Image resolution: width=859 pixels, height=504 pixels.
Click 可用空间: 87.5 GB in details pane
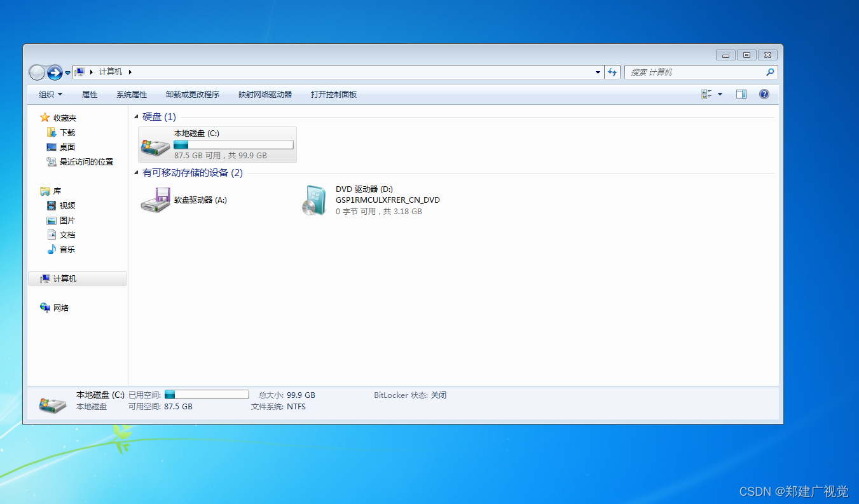160,407
